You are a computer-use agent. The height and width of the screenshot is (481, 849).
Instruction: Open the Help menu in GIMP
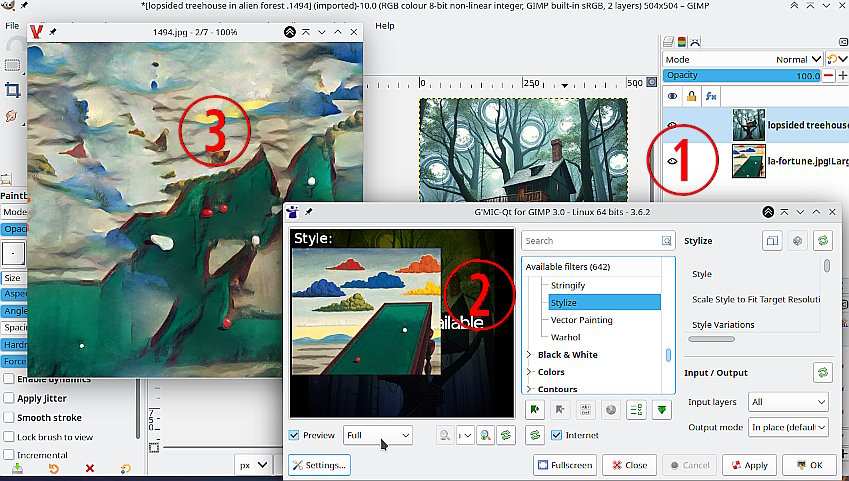coord(384,25)
